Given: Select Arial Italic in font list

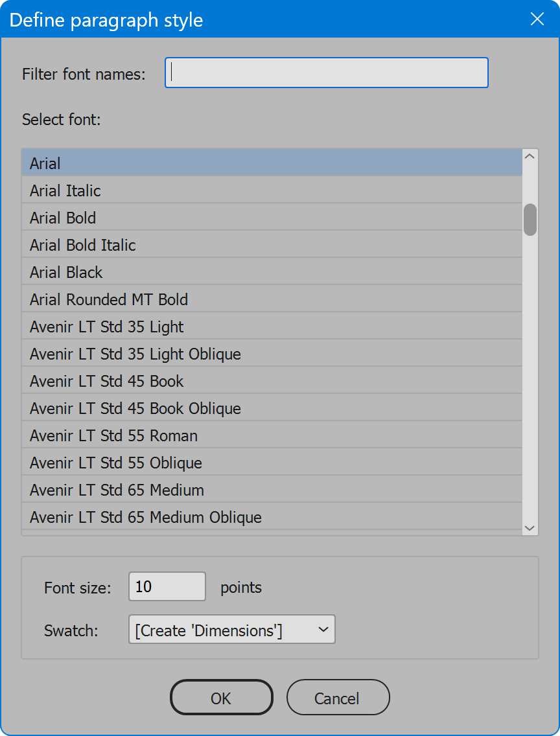Looking at the screenshot, I should coord(272,190).
